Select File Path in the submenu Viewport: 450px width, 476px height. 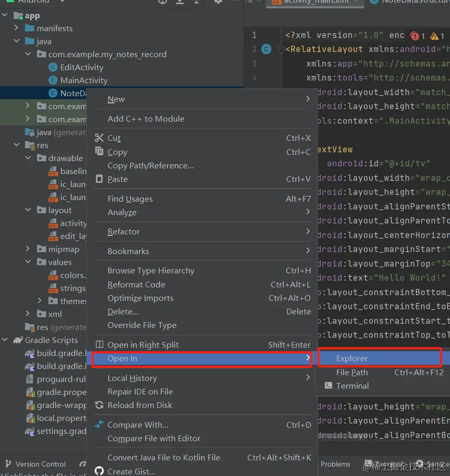point(383,372)
